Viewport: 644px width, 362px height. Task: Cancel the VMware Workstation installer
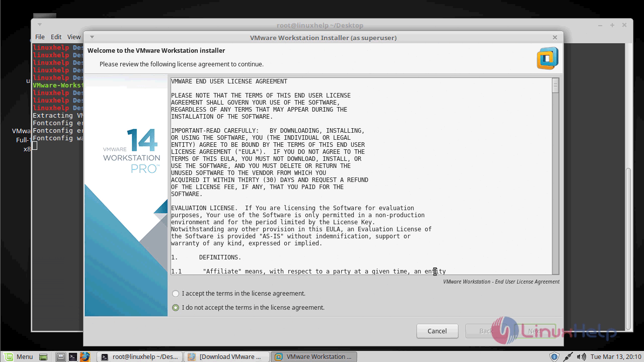tap(437, 331)
